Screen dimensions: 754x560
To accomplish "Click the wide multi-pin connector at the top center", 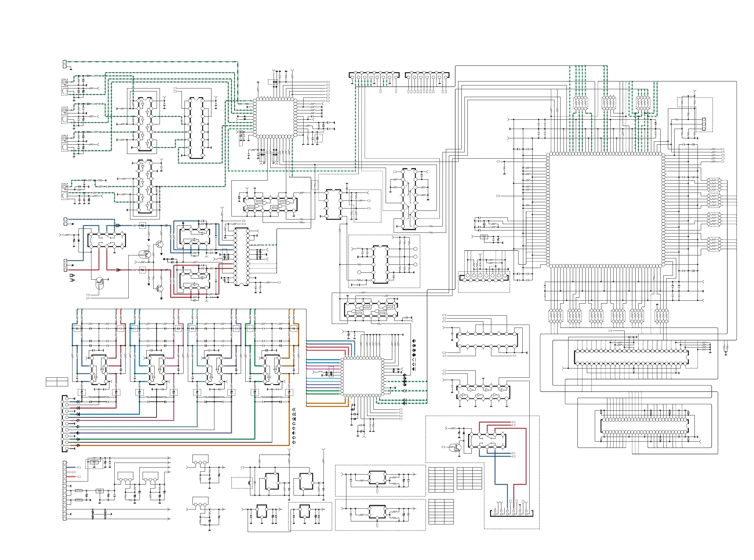I will [x=374, y=75].
